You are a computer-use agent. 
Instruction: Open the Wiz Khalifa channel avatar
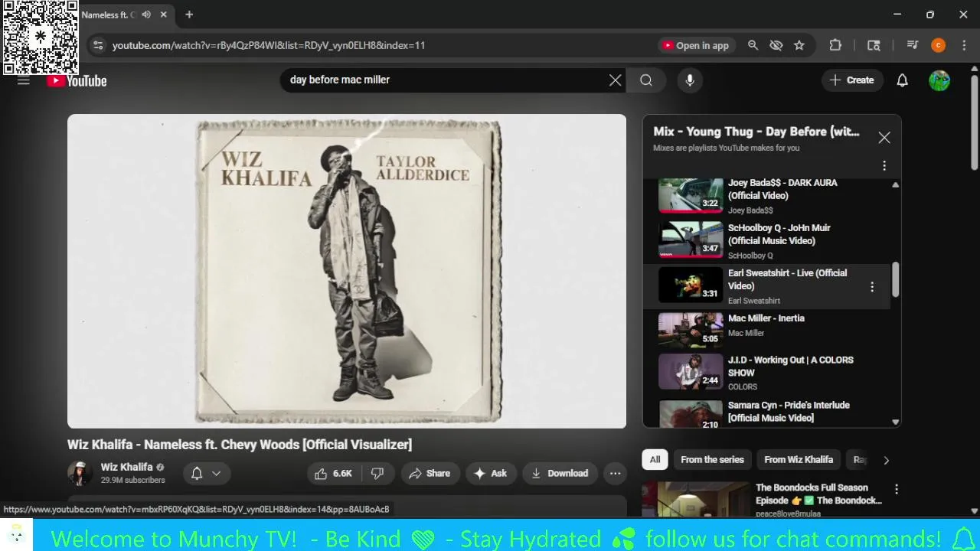pos(80,473)
